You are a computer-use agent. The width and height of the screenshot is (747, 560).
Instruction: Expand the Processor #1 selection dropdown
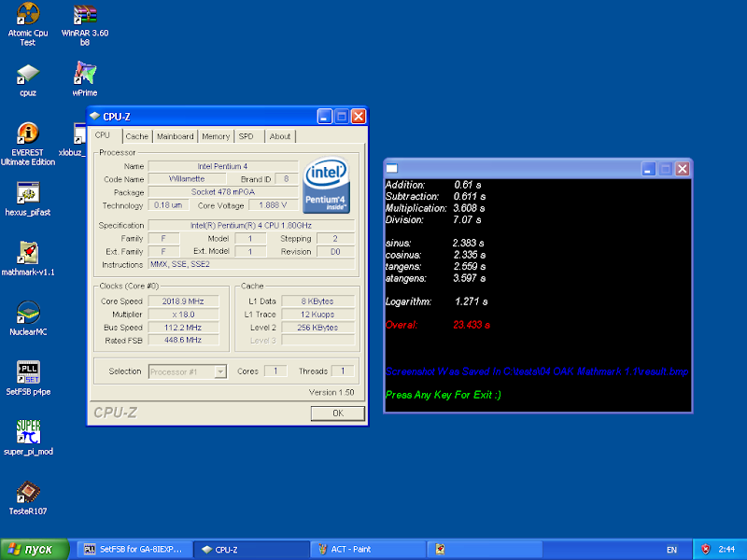pyautogui.click(x=220, y=371)
